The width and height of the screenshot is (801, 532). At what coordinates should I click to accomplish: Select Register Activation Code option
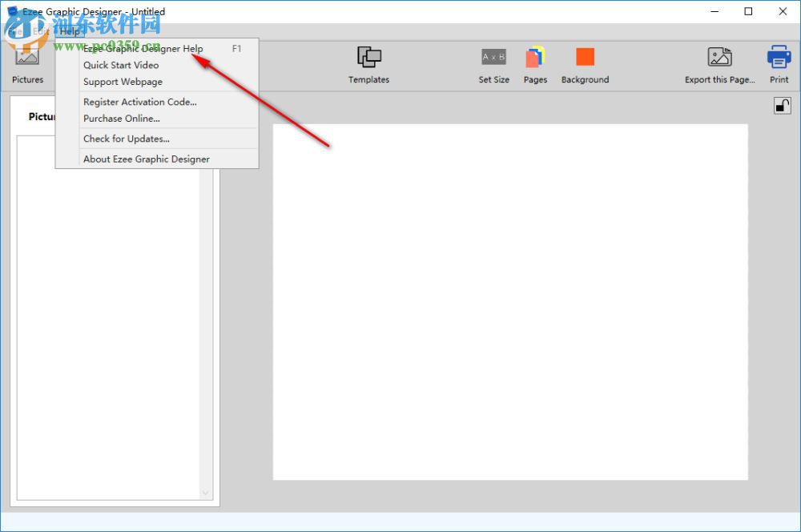click(139, 102)
